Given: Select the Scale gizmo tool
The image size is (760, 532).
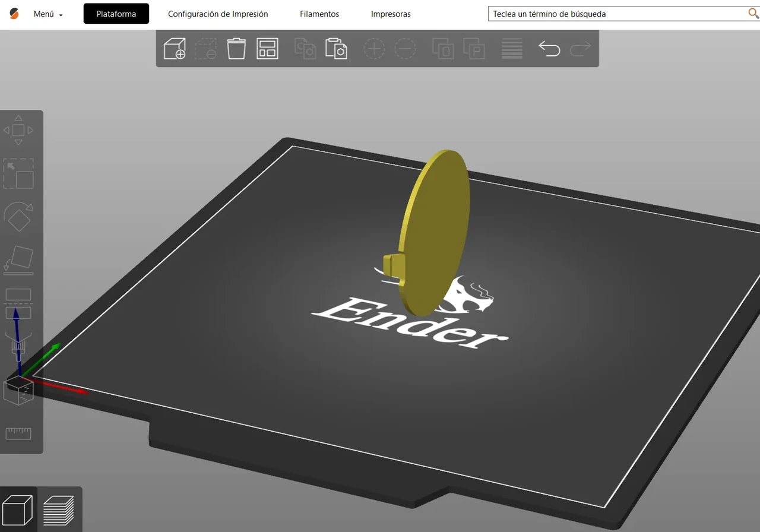Looking at the screenshot, I should pyautogui.click(x=18, y=173).
